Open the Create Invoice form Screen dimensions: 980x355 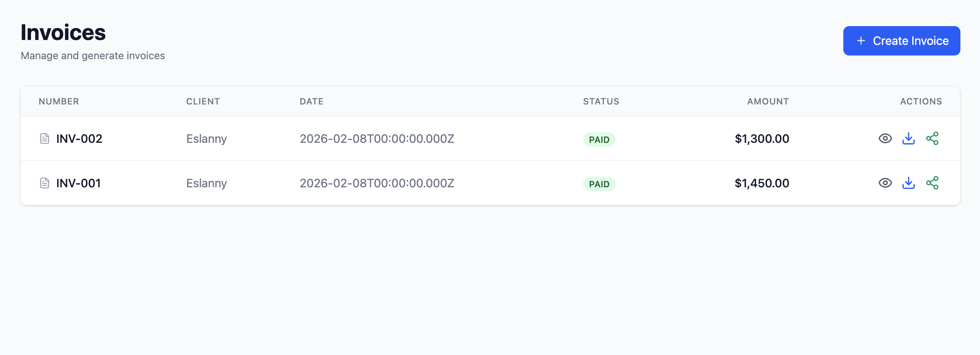point(902,41)
